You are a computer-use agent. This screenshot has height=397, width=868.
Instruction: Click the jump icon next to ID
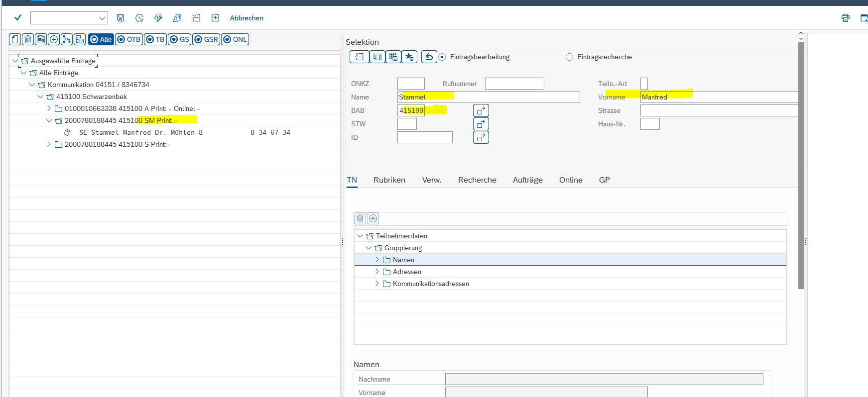(481, 137)
